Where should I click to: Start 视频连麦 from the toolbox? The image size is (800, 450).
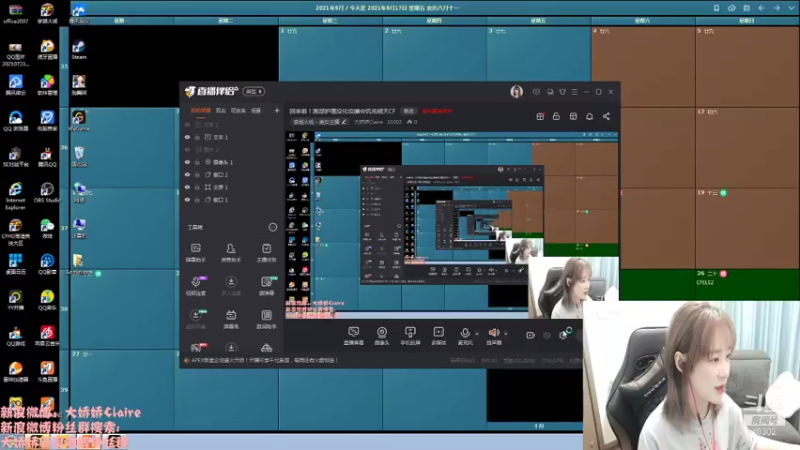click(195, 286)
